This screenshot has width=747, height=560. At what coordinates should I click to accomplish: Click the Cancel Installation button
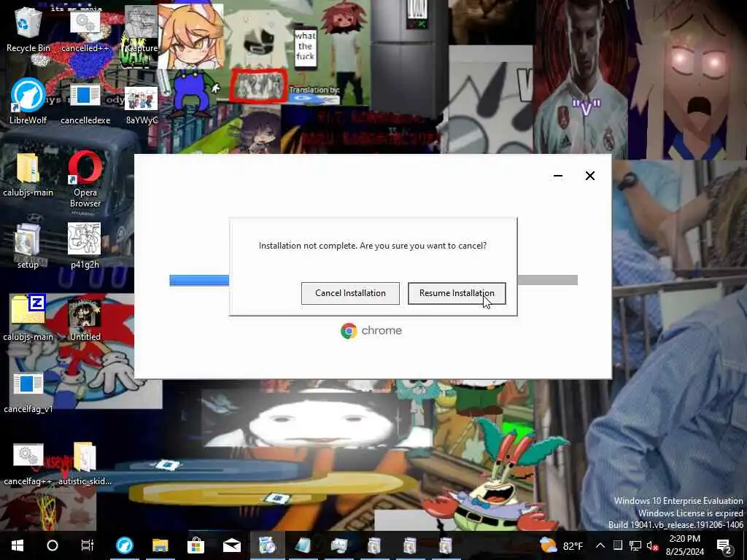(x=350, y=293)
